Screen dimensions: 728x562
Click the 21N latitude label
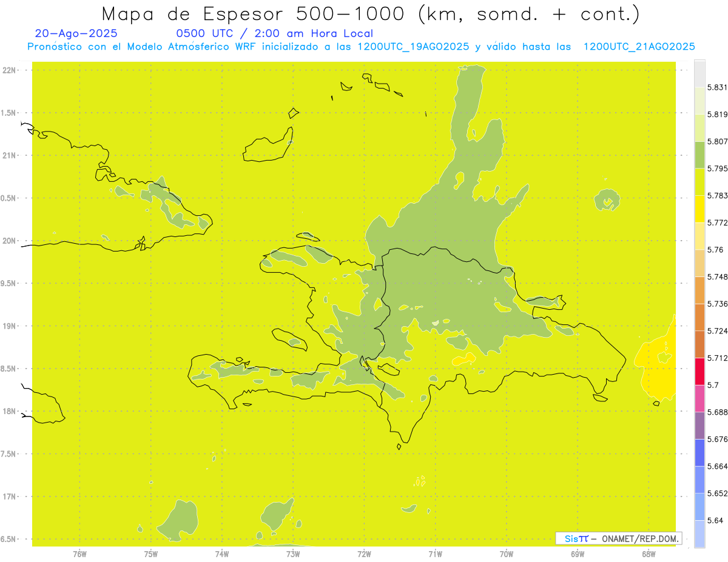pos(9,155)
